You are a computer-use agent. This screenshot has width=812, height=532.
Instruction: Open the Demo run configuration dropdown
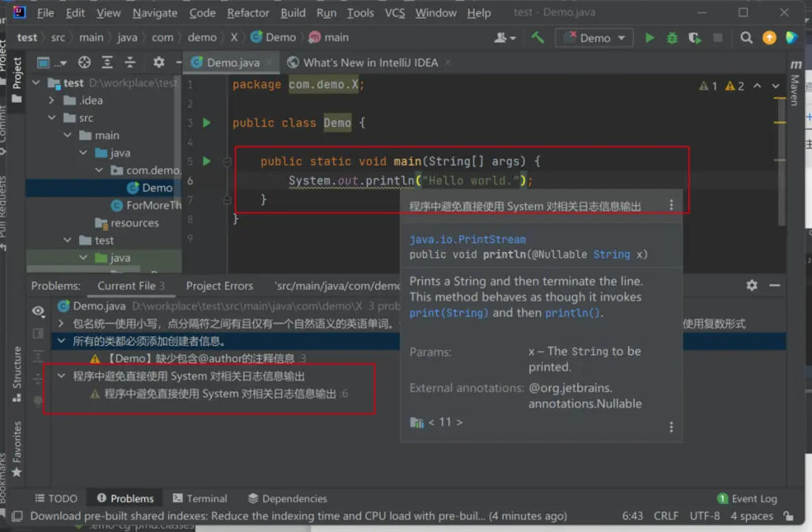(594, 38)
